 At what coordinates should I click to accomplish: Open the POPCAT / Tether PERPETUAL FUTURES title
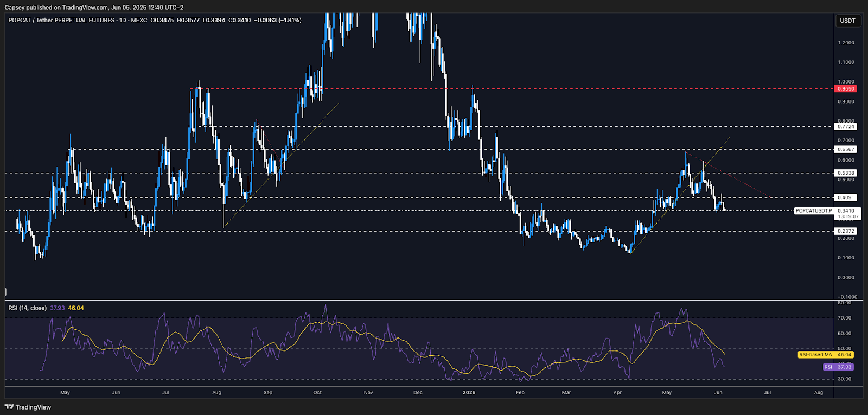click(61, 20)
